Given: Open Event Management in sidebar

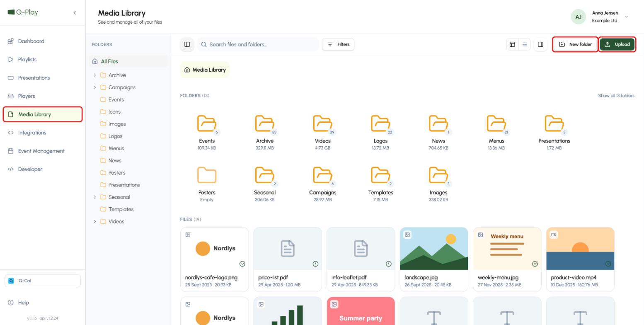Looking at the screenshot, I should coord(43,151).
